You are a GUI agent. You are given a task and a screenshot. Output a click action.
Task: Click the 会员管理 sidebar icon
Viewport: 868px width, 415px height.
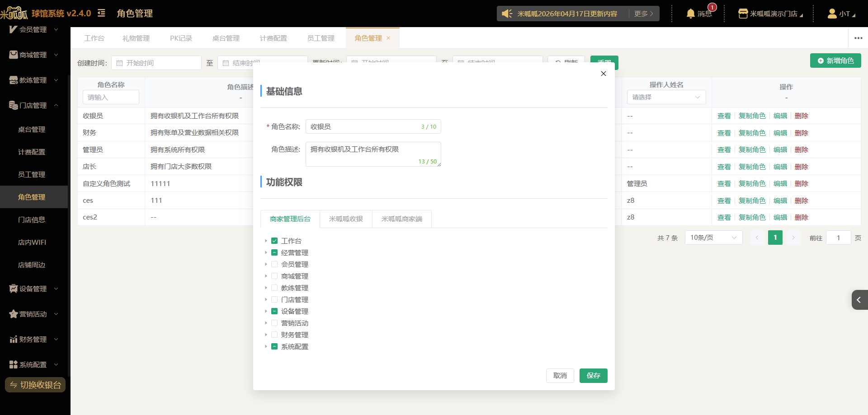point(13,29)
